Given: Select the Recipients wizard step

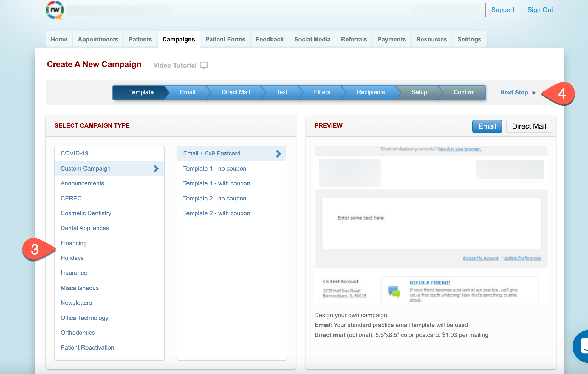Looking at the screenshot, I should click(x=371, y=93).
